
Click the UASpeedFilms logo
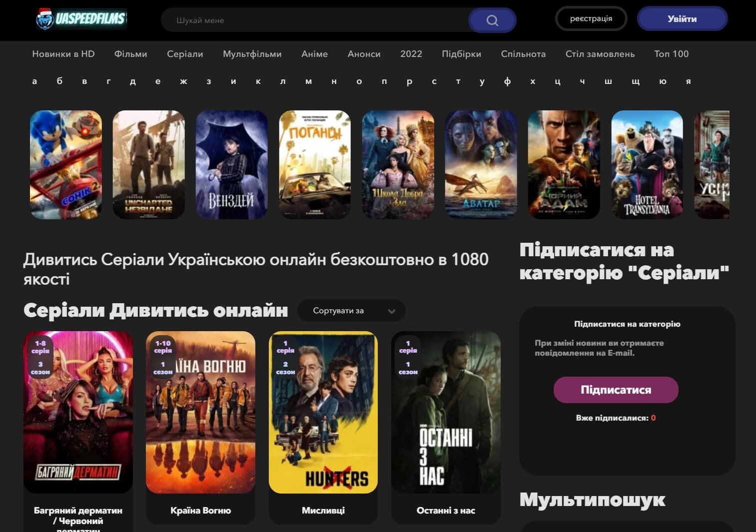pyautogui.click(x=81, y=19)
